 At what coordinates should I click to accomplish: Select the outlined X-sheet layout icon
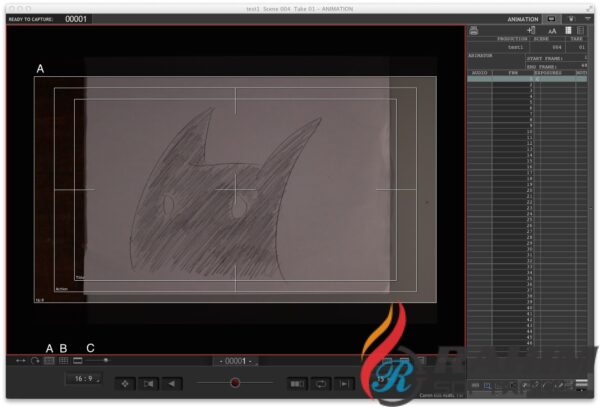click(x=580, y=30)
